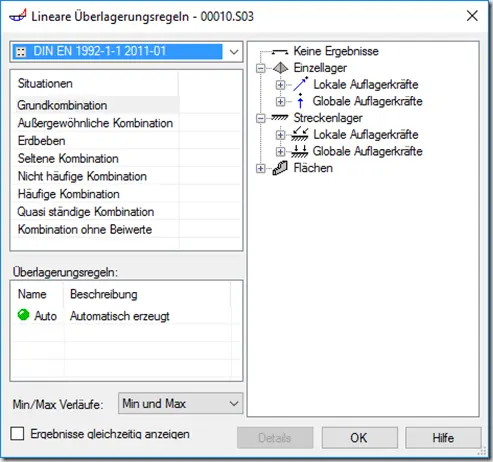Select the Einzellager support icon
This screenshot has width=493, height=462.
click(280, 68)
